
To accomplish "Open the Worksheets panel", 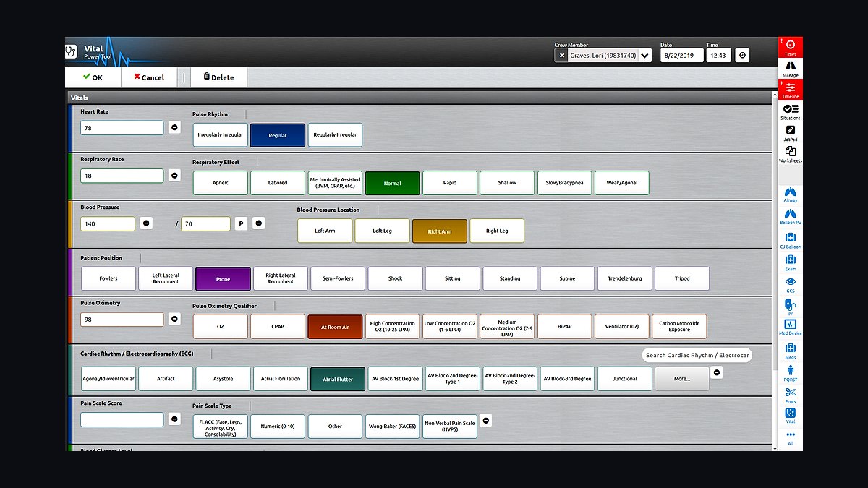I will coord(790,154).
